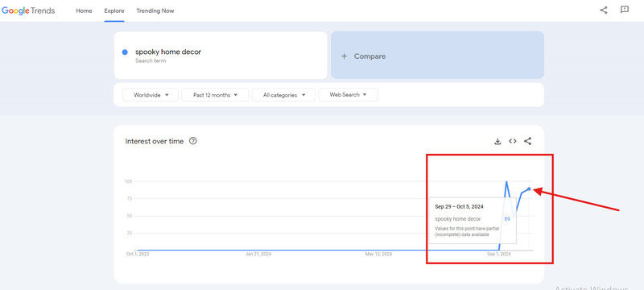Click the 100 value on the y-axis
Screen dimensions: 644x290
click(128, 181)
